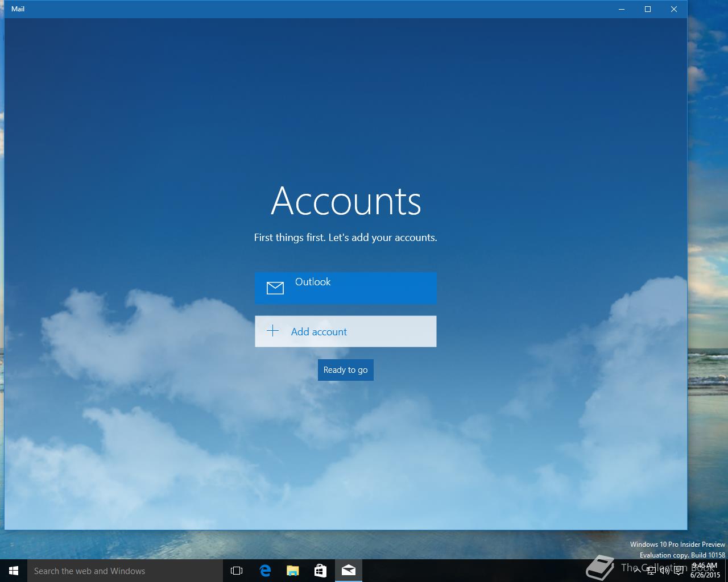Open the network status tray icon
The image size is (728, 582).
(651, 571)
